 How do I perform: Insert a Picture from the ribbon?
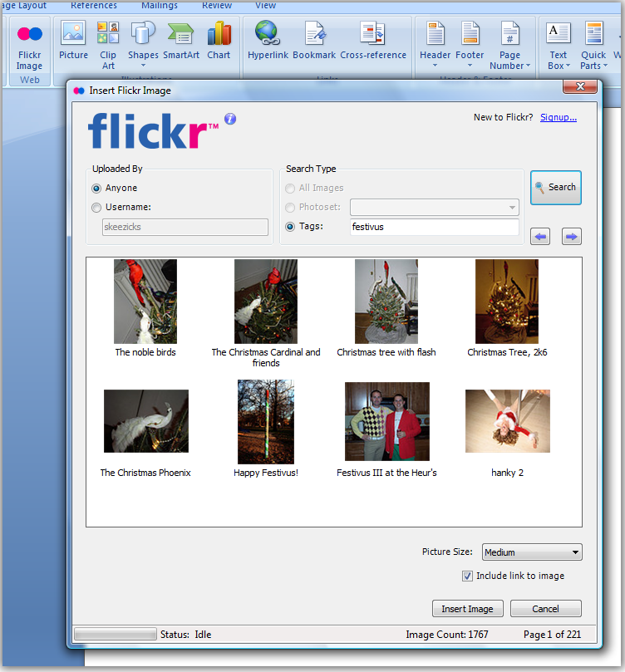pyautogui.click(x=73, y=41)
